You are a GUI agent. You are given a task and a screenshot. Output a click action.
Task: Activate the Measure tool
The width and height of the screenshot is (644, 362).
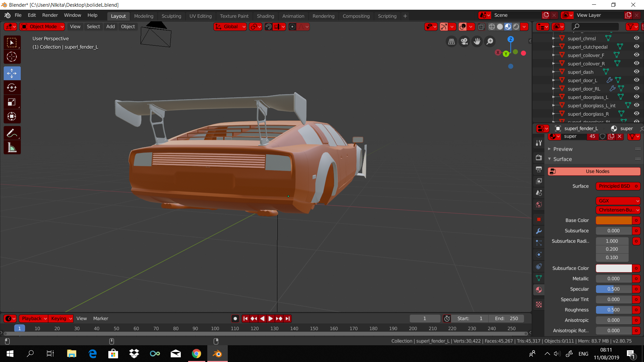coord(12,148)
